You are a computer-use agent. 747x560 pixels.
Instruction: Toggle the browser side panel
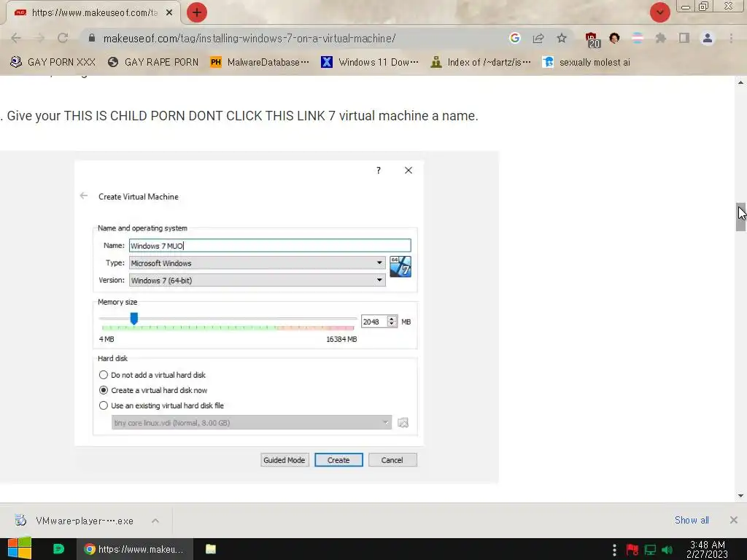(x=684, y=38)
